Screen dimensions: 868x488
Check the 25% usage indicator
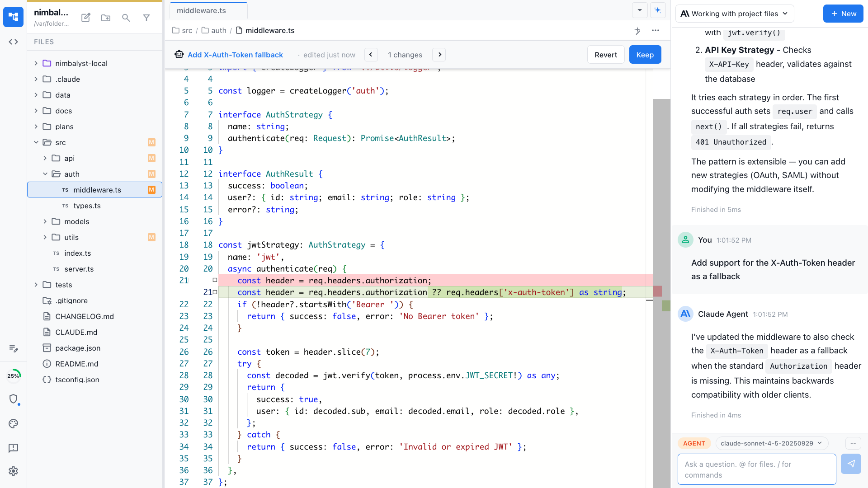[x=14, y=375]
